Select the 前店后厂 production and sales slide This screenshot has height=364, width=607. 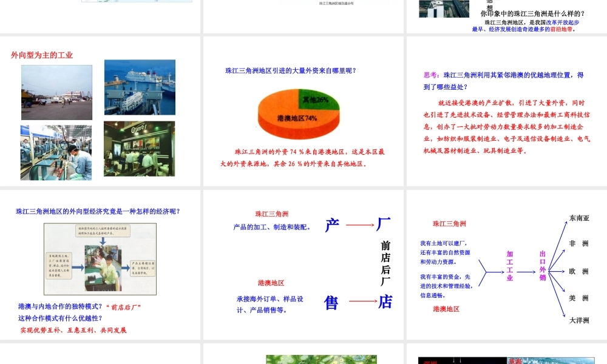click(303, 265)
